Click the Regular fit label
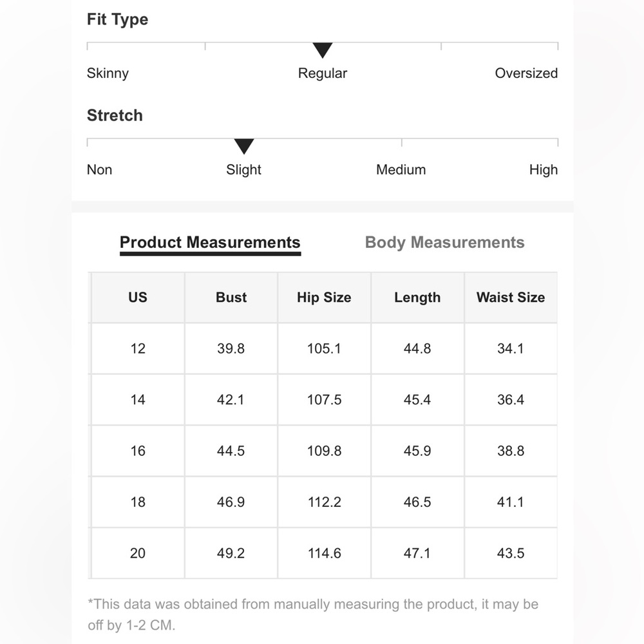The height and width of the screenshot is (644, 644). [x=323, y=73]
